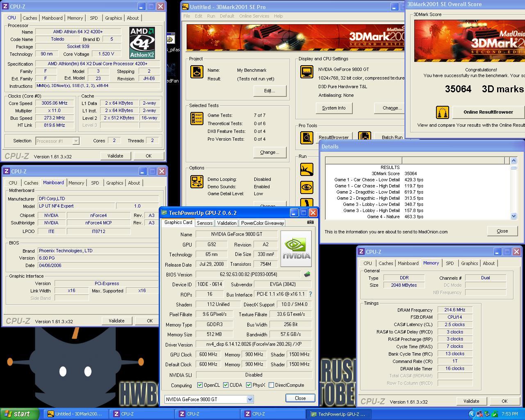The image size is (525, 420).
Task: Toggle the PhysX checkbox
Action: tap(249, 385)
